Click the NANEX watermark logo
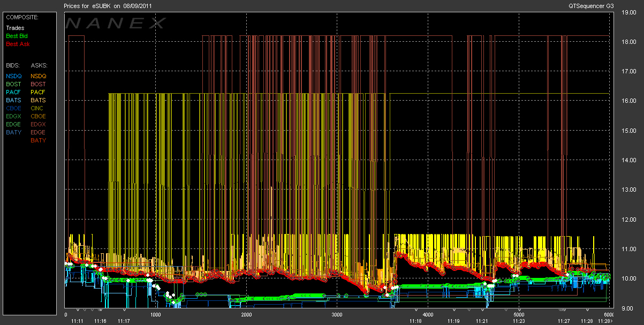 116,23
